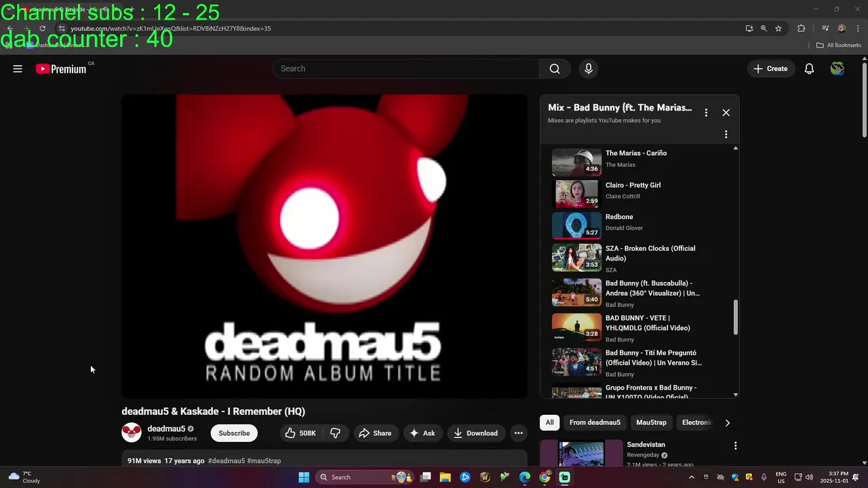Open the weather widget showing 7°C

24,477
